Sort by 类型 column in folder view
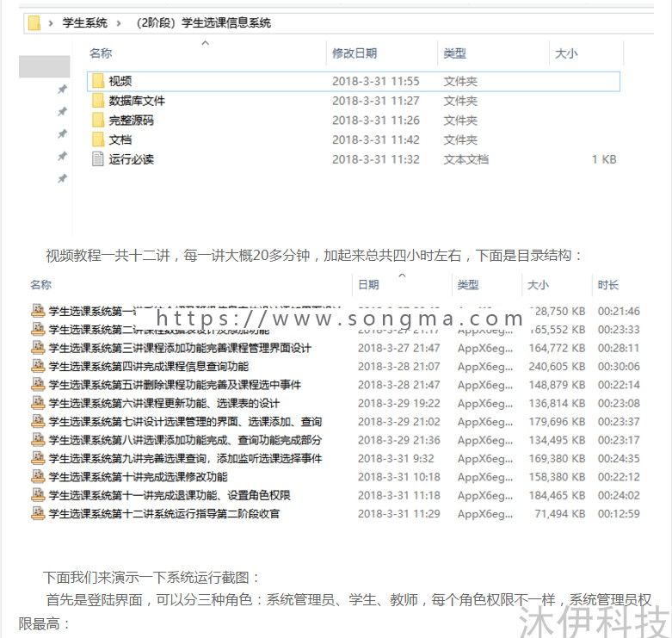This screenshot has width=672, height=638. coord(454,53)
